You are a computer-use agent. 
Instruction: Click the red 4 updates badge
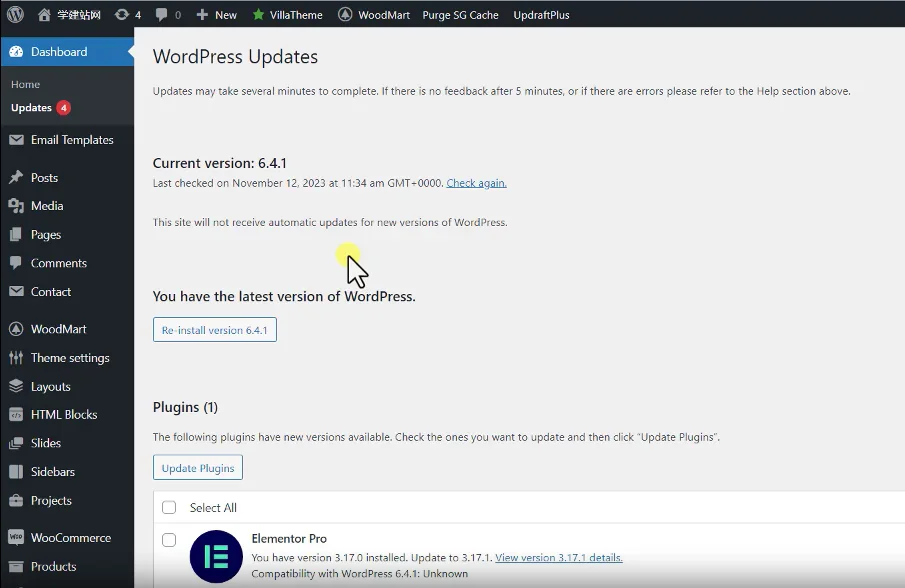point(63,108)
